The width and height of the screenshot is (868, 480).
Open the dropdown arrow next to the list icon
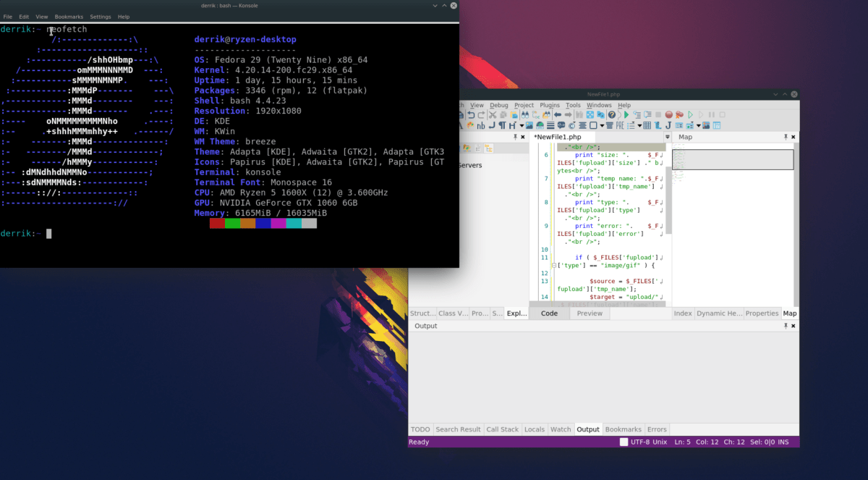[x=639, y=125]
